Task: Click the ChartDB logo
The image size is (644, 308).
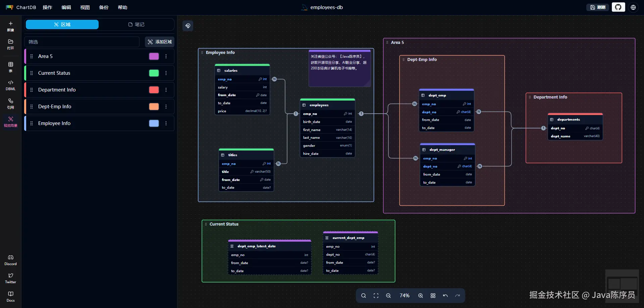Action: pos(21,7)
